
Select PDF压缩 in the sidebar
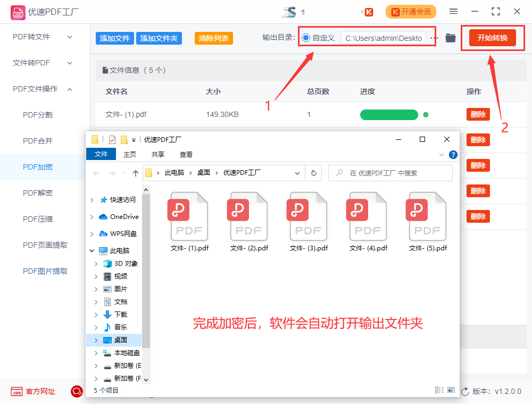tap(38, 219)
